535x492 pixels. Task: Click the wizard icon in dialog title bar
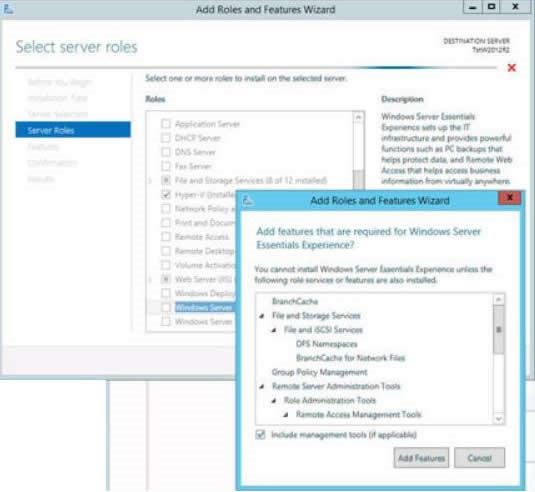point(247,200)
